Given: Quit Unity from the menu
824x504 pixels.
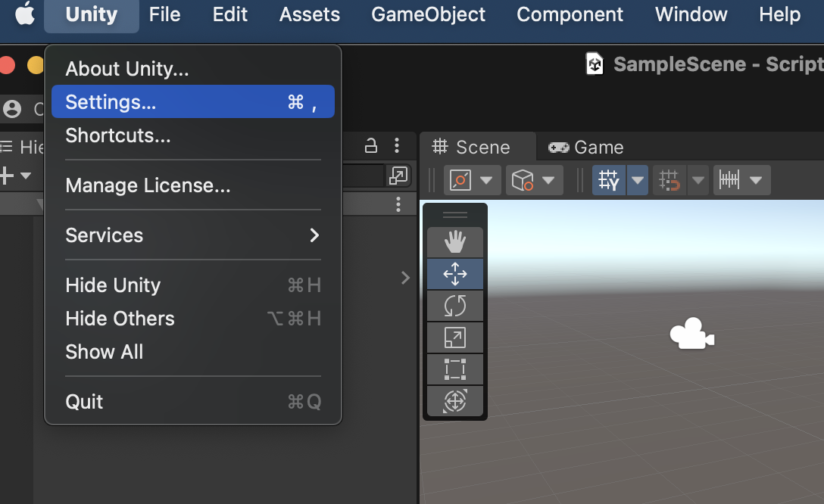Looking at the screenshot, I should (193, 402).
